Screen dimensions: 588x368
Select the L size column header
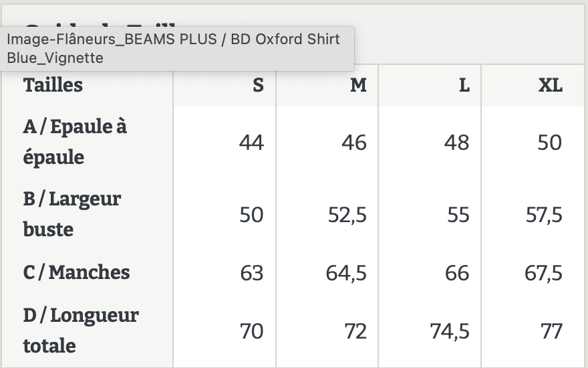point(430,85)
